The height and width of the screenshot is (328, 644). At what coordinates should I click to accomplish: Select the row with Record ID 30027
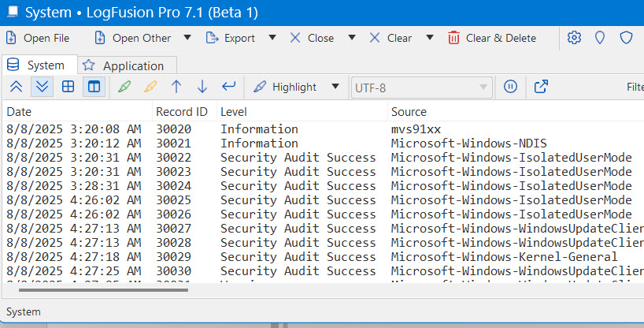coord(324,229)
